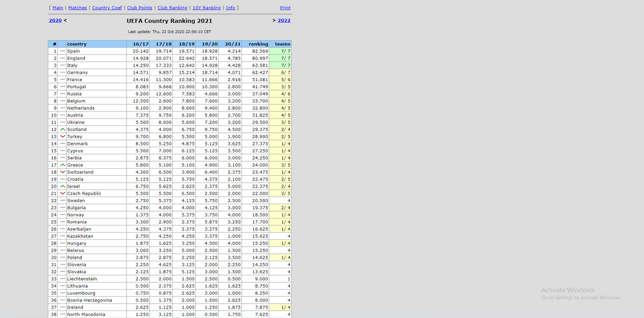Select the Italy country cell

[x=96, y=65]
